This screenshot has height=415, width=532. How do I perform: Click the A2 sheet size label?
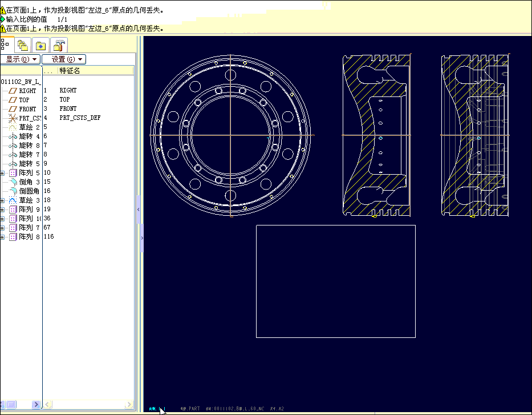click(x=277, y=409)
